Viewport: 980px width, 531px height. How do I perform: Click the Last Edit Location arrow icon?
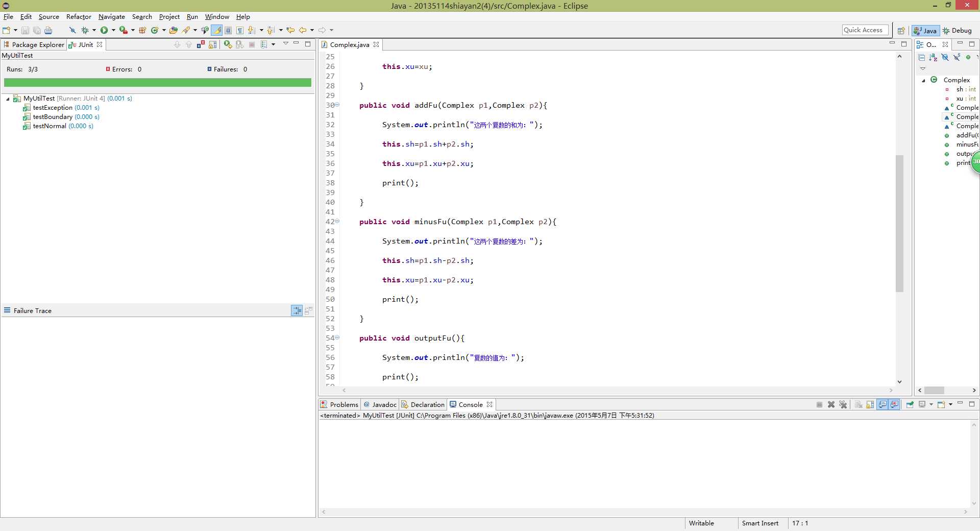pos(290,30)
